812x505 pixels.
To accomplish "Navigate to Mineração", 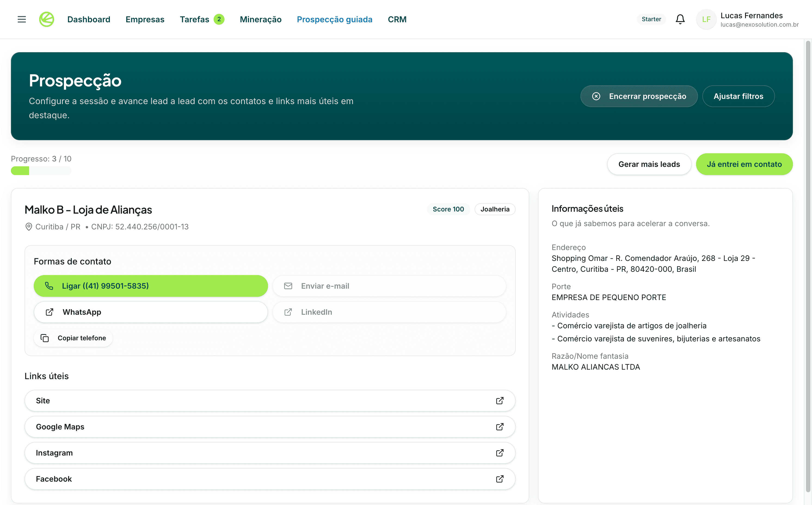I will 260,19.
